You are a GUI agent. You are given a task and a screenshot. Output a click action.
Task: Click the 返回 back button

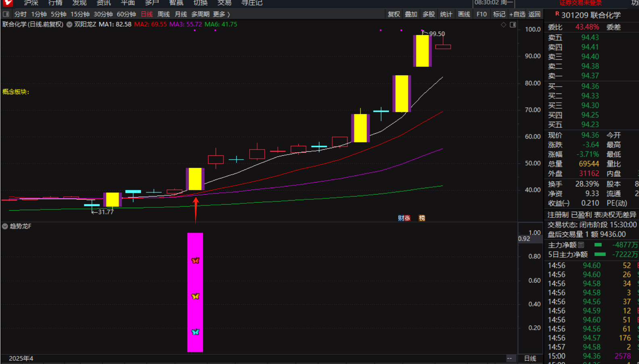pyautogui.click(x=535, y=14)
